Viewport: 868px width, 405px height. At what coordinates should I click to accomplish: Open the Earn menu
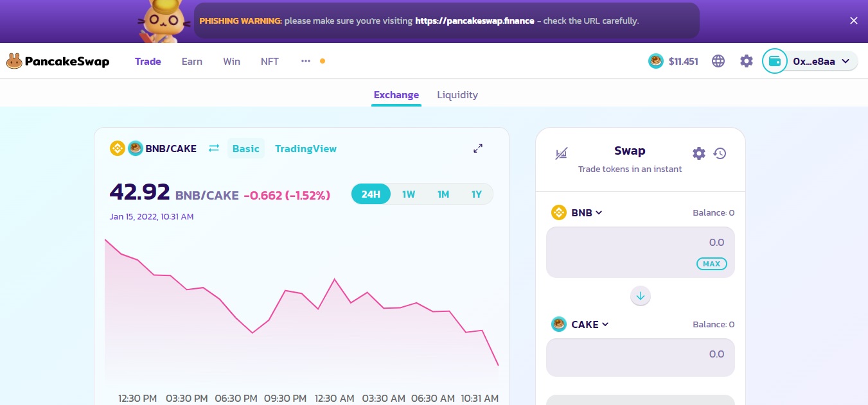pyautogui.click(x=192, y=62)
